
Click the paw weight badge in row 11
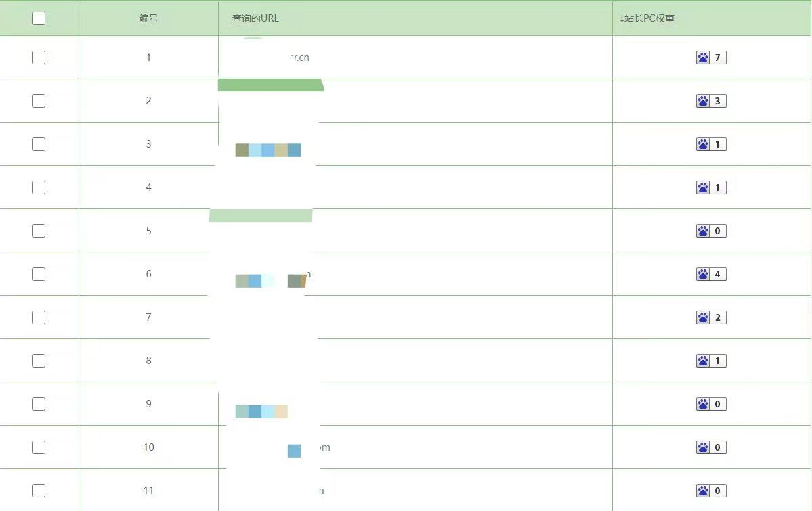(711, 491)
